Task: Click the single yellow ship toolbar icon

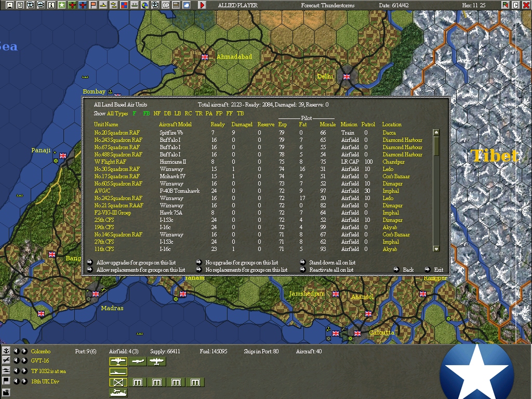Action: [103, 5]
